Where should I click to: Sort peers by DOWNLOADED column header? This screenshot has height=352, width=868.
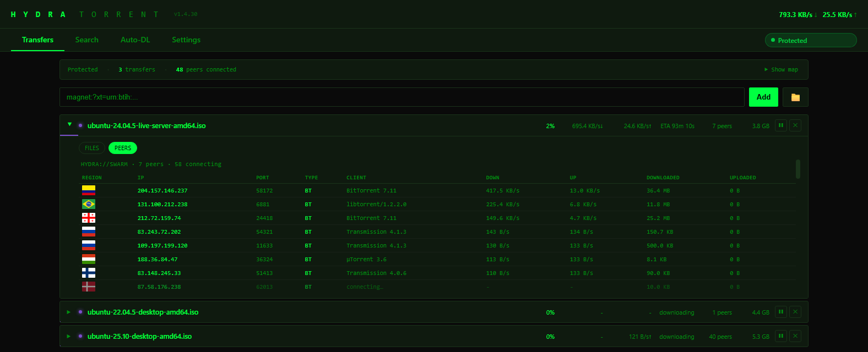[x=663, y=178]
